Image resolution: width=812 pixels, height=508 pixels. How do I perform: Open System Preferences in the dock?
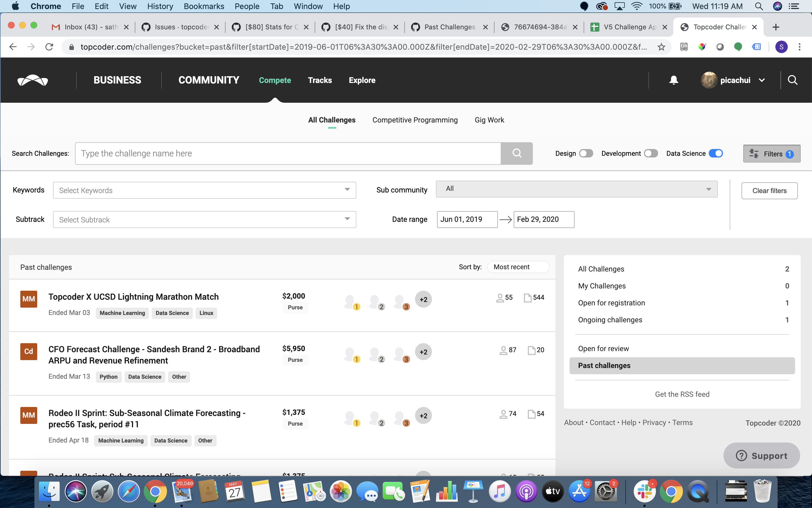pyautogui.click(x=605, y=492)
